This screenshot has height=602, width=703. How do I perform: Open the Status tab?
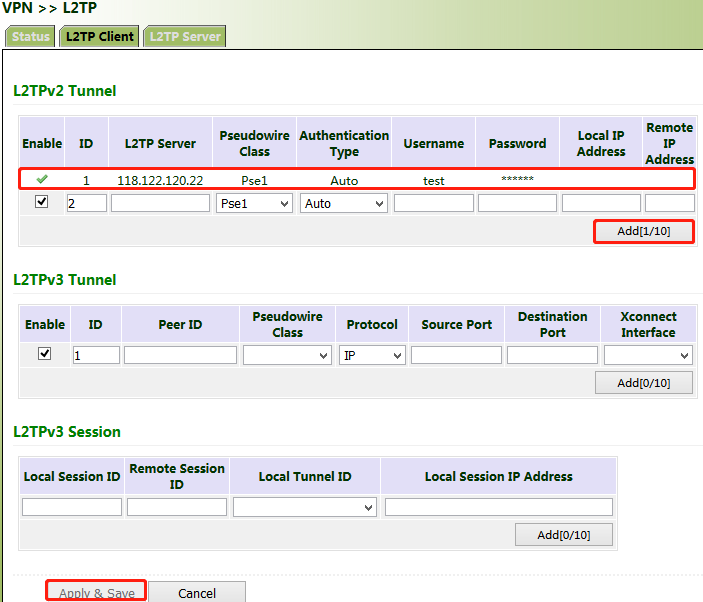tap(30, 36)
